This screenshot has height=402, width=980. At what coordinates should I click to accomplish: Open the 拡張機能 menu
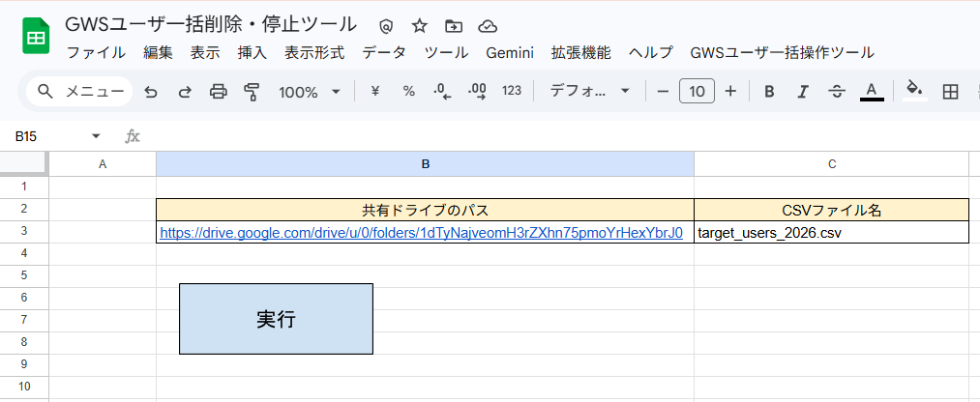point(581,52)
